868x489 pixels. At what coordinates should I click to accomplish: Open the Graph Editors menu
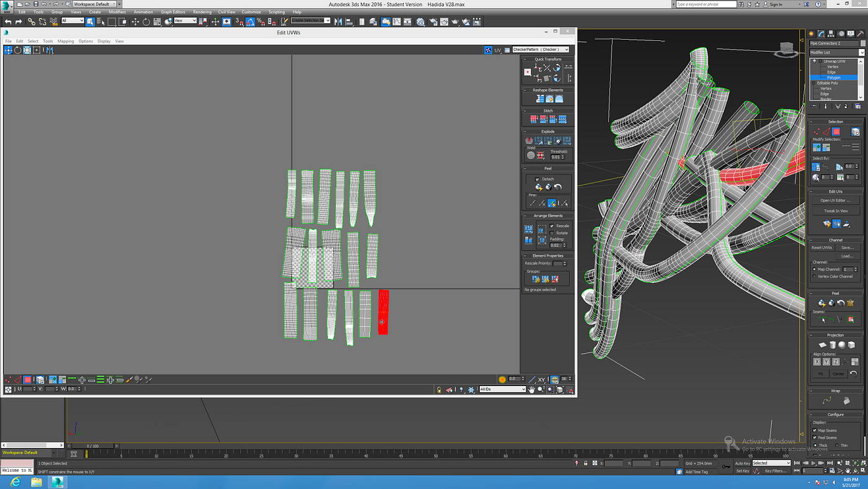click(173, 12)
